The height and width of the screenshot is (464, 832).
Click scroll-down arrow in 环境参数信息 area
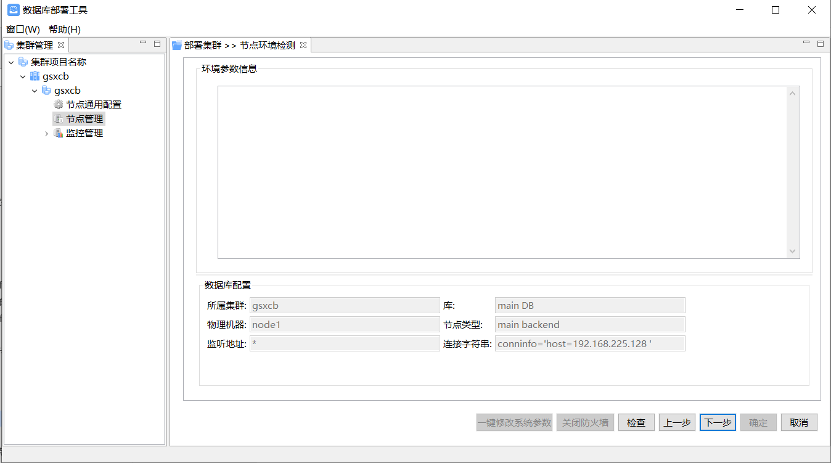(x=792, y=251)
